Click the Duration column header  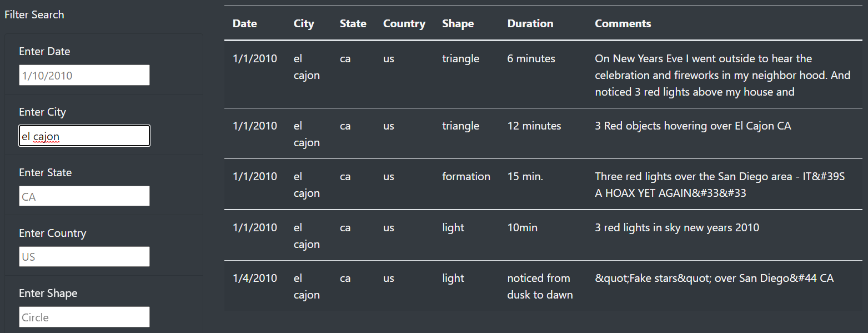click(530, 23)
